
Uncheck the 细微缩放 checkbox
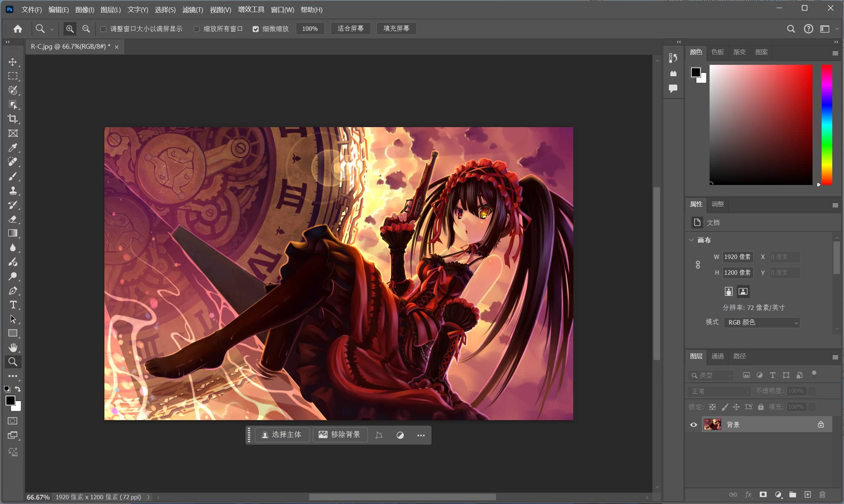coord(256,29)
